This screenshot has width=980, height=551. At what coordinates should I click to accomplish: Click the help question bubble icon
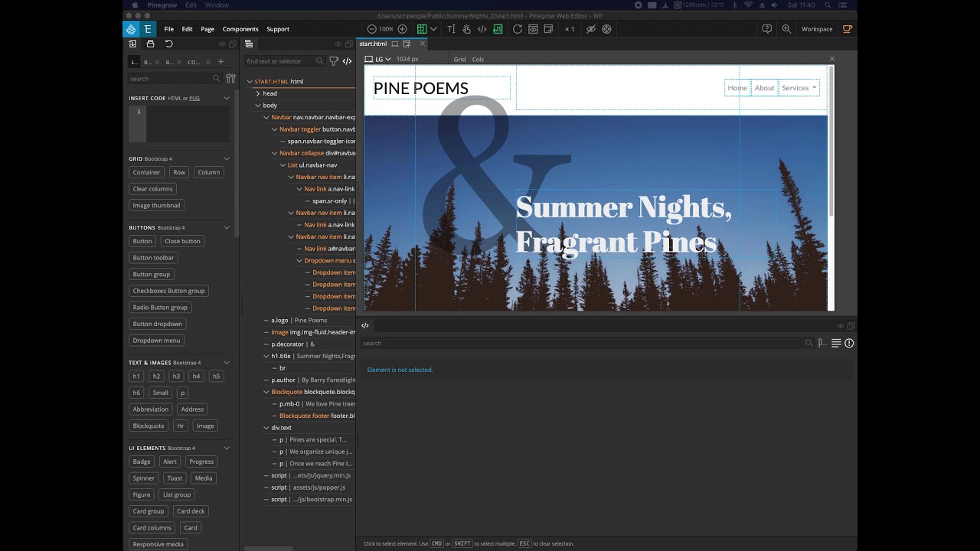[767, 29]
